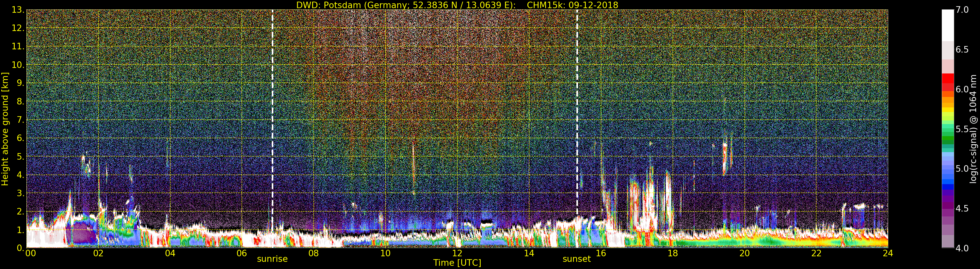Click the '10' time tick label
Viewport: 980px width, 269px height.
tap(385, 253)
